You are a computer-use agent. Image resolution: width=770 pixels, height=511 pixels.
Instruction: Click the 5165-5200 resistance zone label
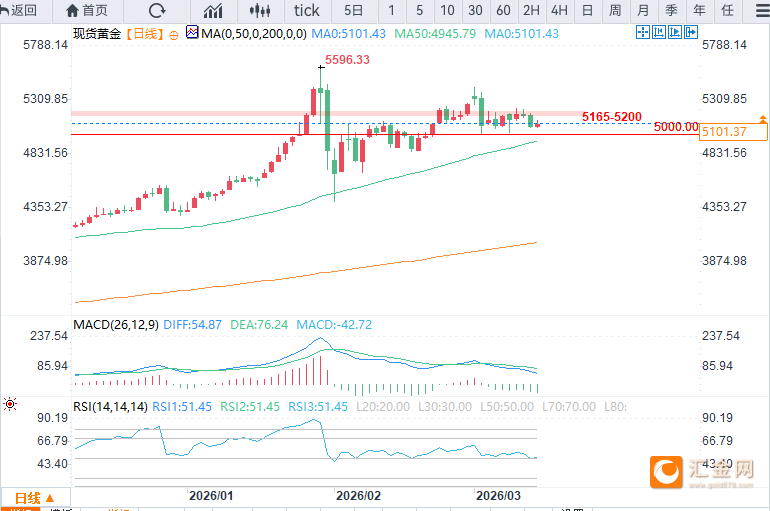pyautogui.click(x=612, y=117)
